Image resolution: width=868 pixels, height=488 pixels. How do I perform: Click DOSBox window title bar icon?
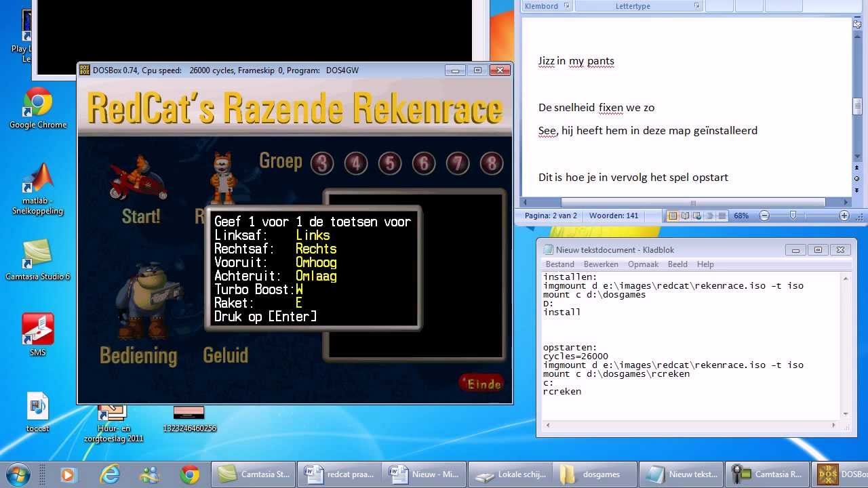pos(85,70)
